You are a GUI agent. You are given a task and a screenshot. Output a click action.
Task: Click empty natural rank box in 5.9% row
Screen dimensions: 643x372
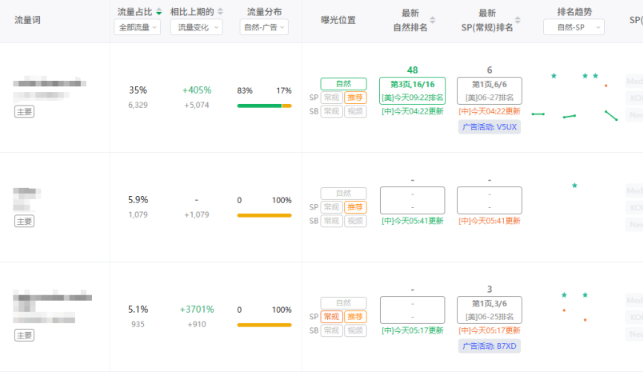(412, 200)
